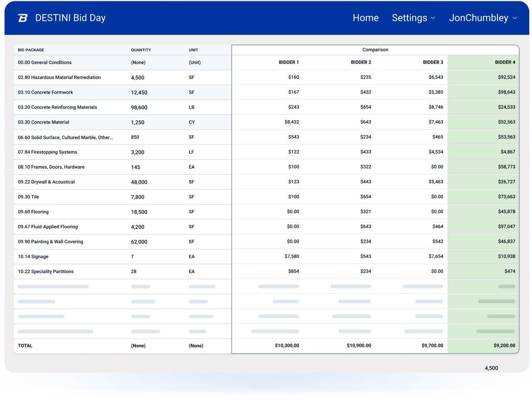
Task: Click Bidder 4 value $73,663 for Tile
Action: point(507,197)
